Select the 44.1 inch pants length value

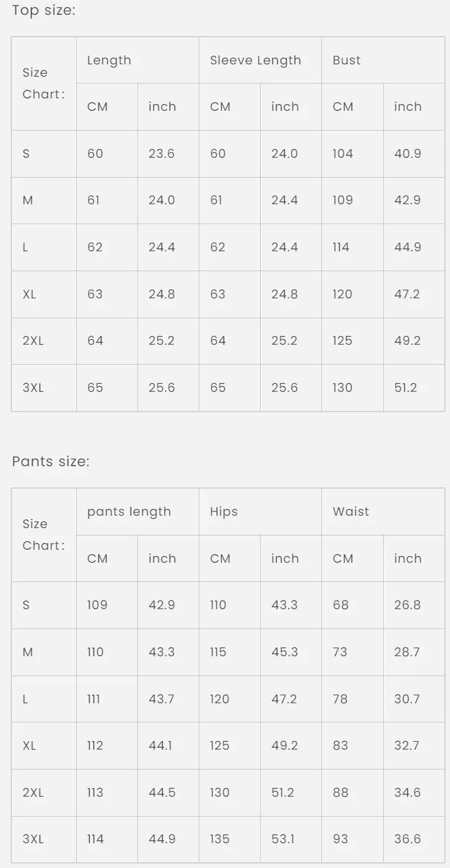coord(160,745)
